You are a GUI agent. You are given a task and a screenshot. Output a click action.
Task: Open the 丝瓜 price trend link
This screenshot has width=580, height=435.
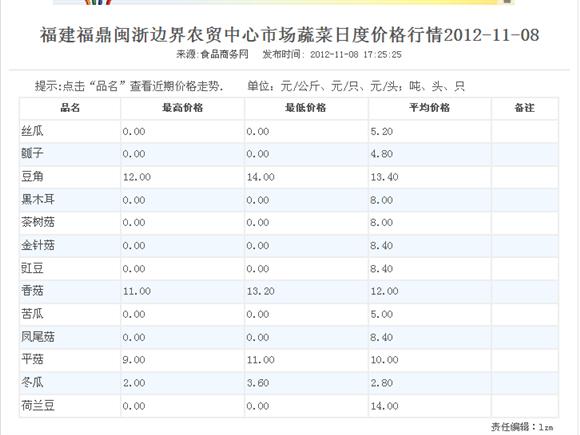[32, 131]
